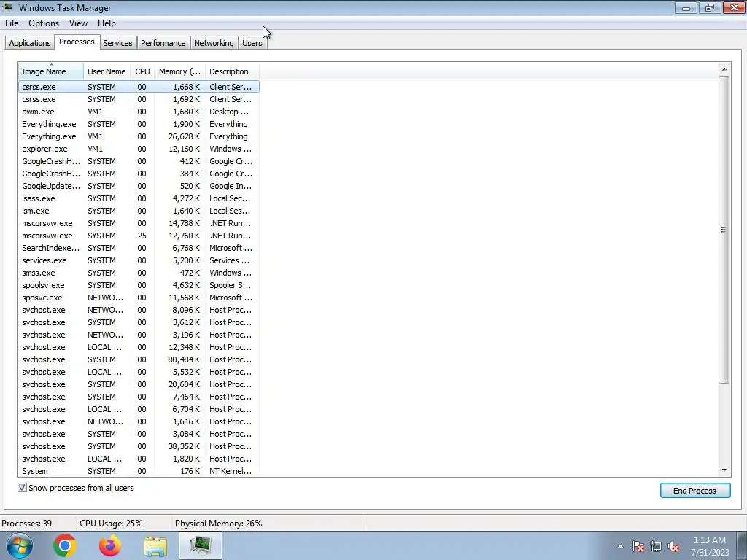This screenshot has width=747, height=560.
Task: Select Everything.exe run by SYSTEM
Action: [139, 124]
